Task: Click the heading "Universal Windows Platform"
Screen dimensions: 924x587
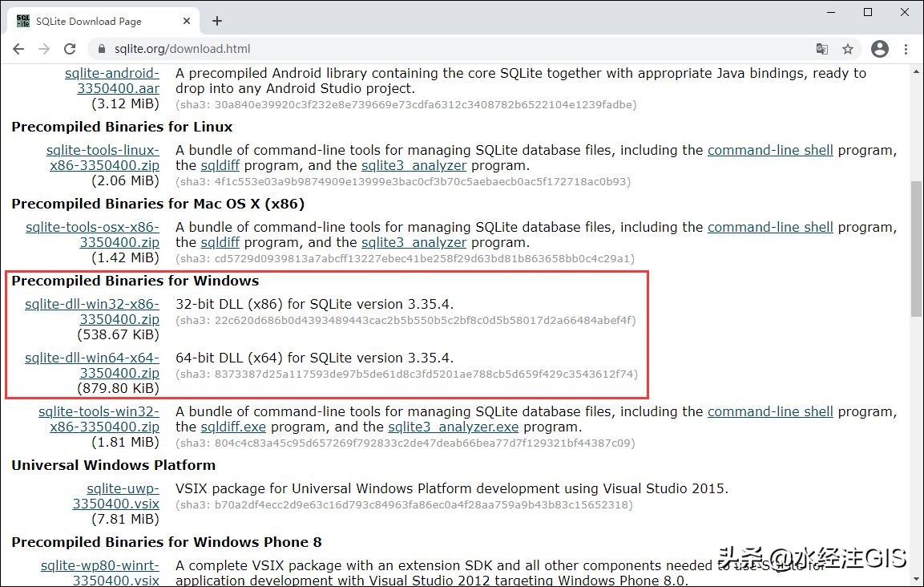Action: pyautogui.click(x=113, y=465)
